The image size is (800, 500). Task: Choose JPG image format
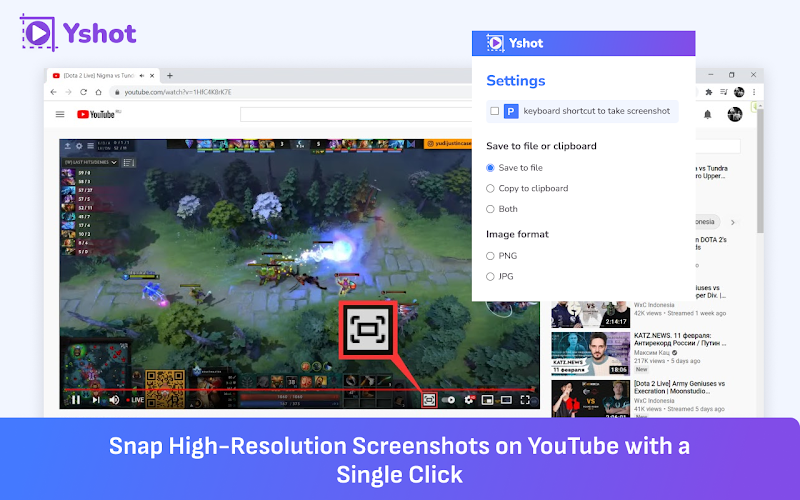click(x=490, y=277)
